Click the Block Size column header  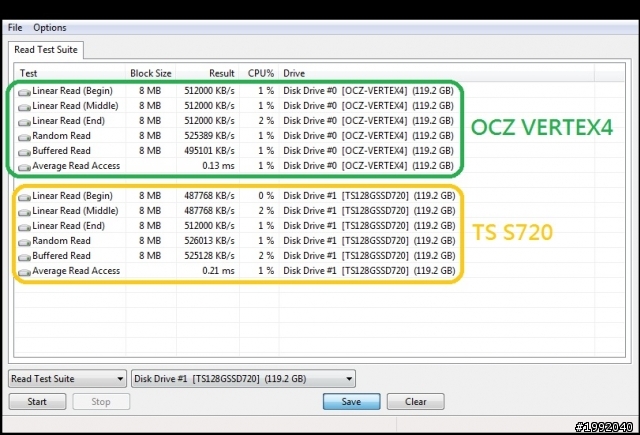[151, 73]
